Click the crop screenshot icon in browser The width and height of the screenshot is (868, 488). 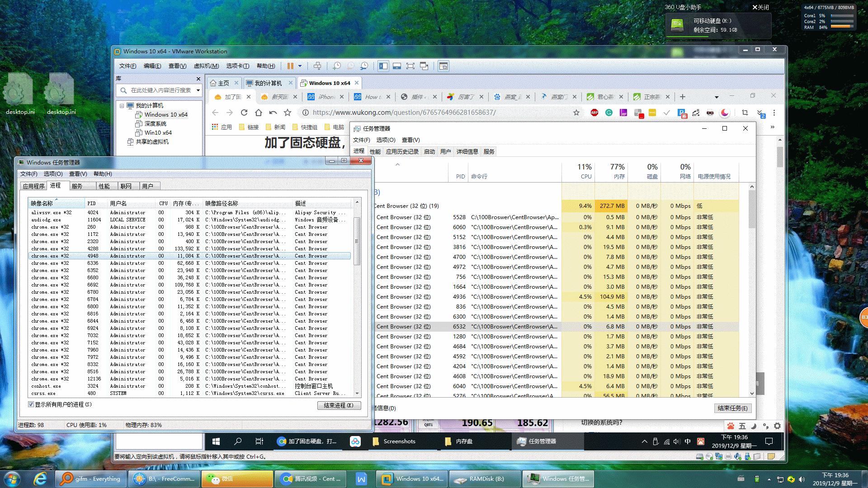point(745,113)
